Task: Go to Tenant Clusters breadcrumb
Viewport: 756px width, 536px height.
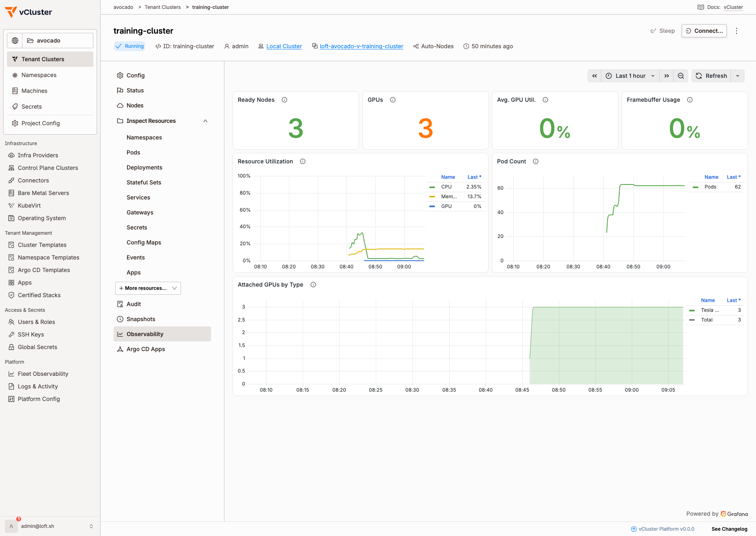Action: coord(163,7)
